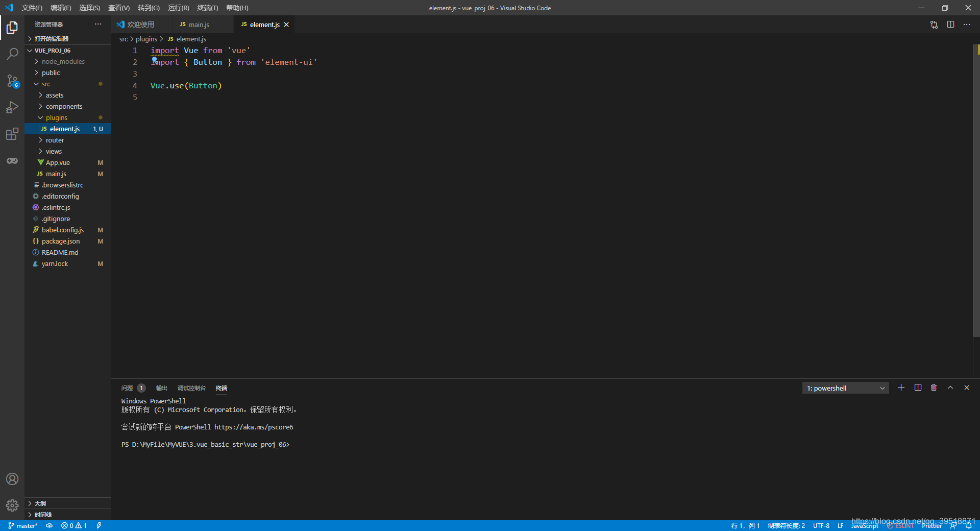Viewport: 980px width, 531px height.
Task: Change LF end of line sequence
Action: (841, 525)
